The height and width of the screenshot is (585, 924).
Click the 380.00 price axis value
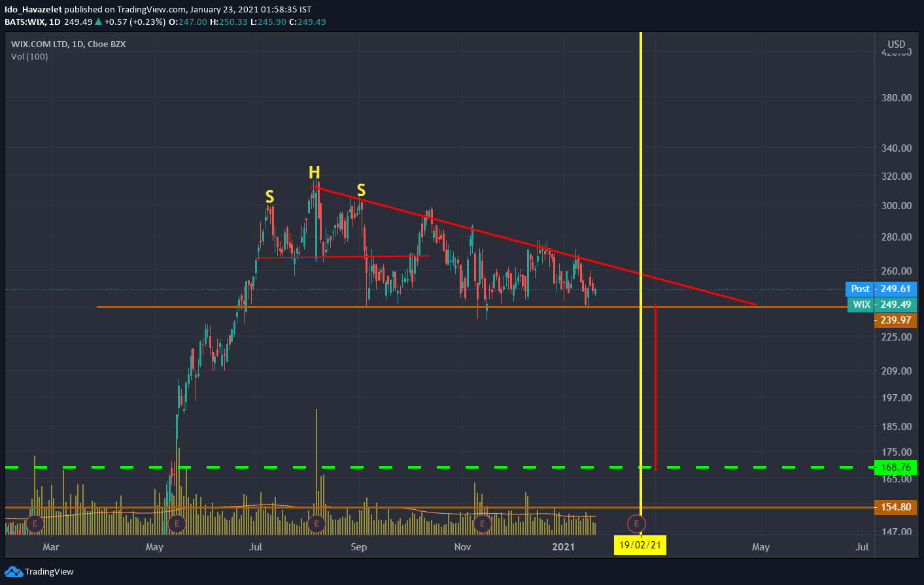pos(897,98)
